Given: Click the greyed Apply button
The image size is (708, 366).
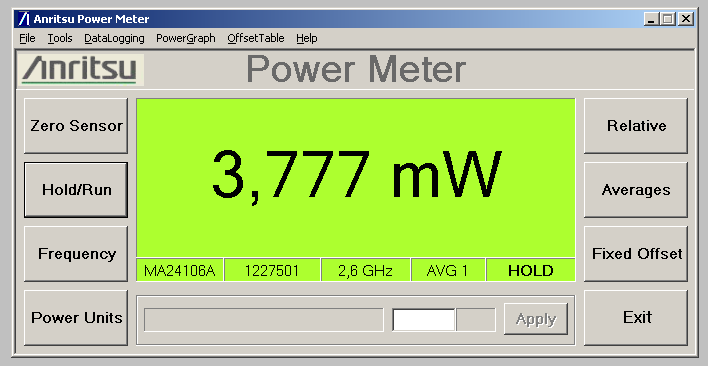Looking at the screenshot, I should pyautogui.click(x=536, y=319).
